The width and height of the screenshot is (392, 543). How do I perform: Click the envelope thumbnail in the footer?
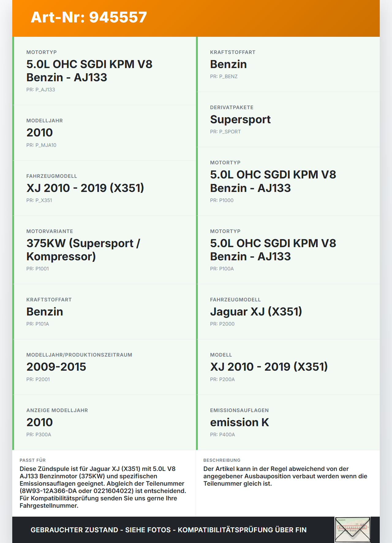[352, 530]
